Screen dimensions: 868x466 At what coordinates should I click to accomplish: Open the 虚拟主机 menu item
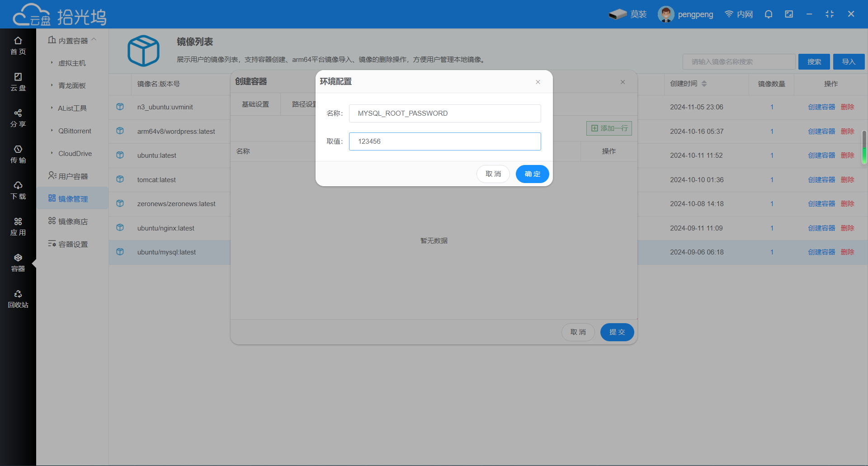pyautogui.click(x=72, y=63)
